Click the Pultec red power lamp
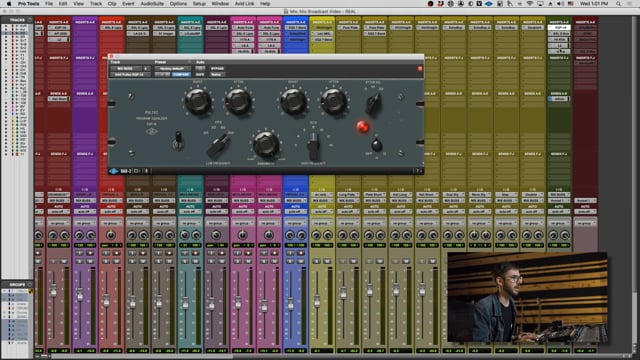640x360 pixels. [362, 127]
